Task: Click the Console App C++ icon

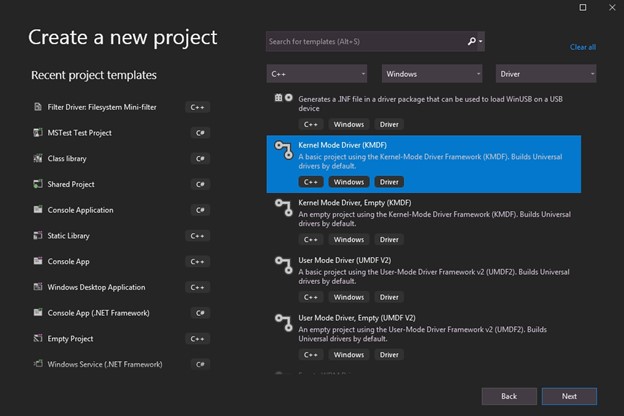Action: tap(38, 261)
